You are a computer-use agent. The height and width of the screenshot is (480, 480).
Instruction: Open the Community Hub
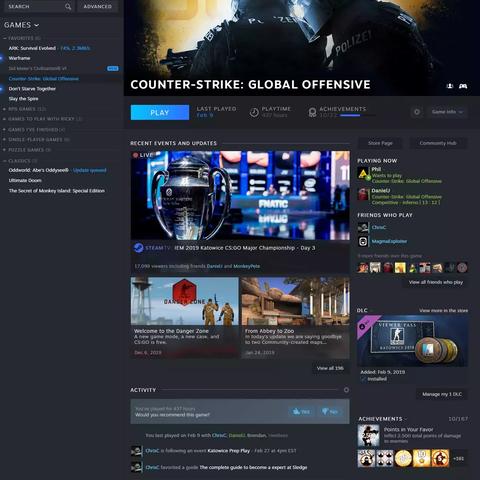(438, 143)
